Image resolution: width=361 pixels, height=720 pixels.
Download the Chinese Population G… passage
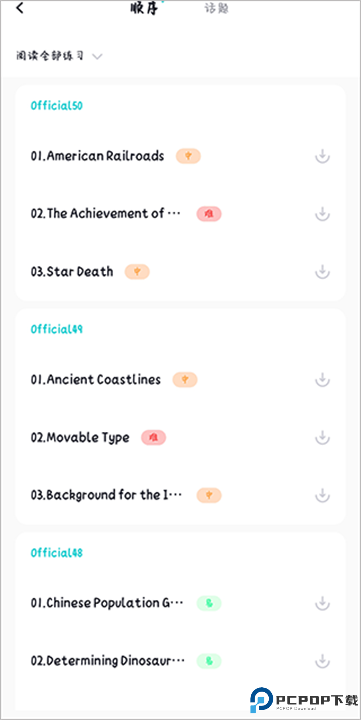click(322, 603)
